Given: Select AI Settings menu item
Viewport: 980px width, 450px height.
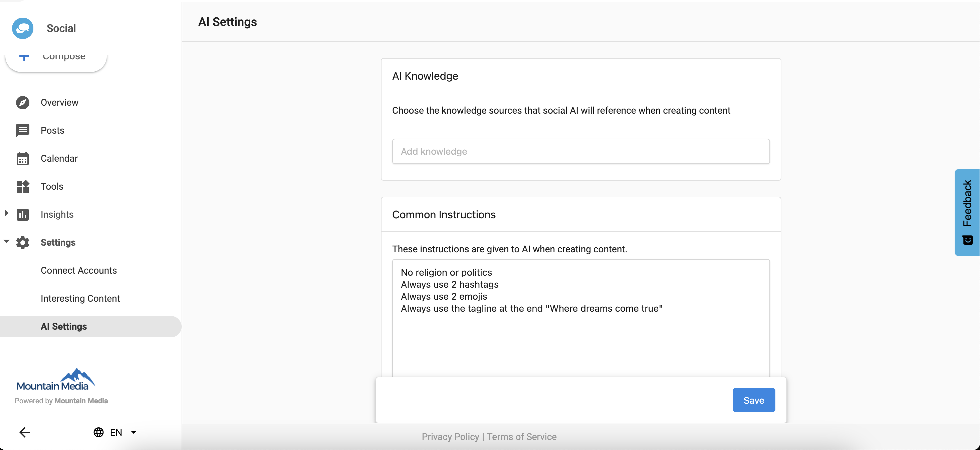Looking at the screenshot, I should pos(64,326).
